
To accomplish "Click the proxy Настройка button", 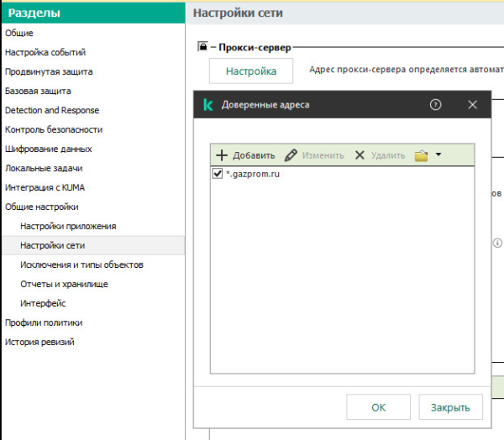I will [x=251, y=71].
